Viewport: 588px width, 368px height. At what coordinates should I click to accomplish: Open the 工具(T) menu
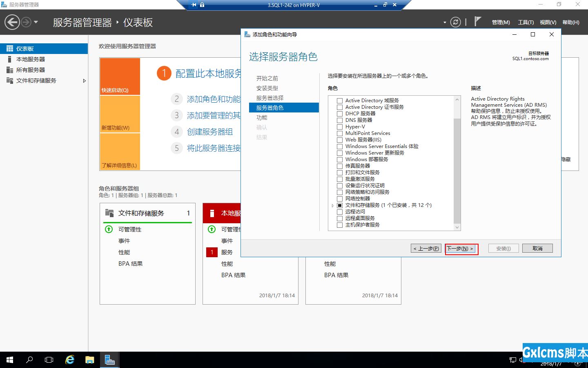[526, 22]
